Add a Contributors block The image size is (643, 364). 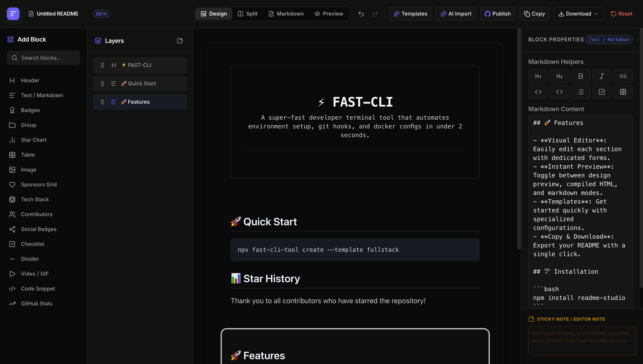point(44,214)
